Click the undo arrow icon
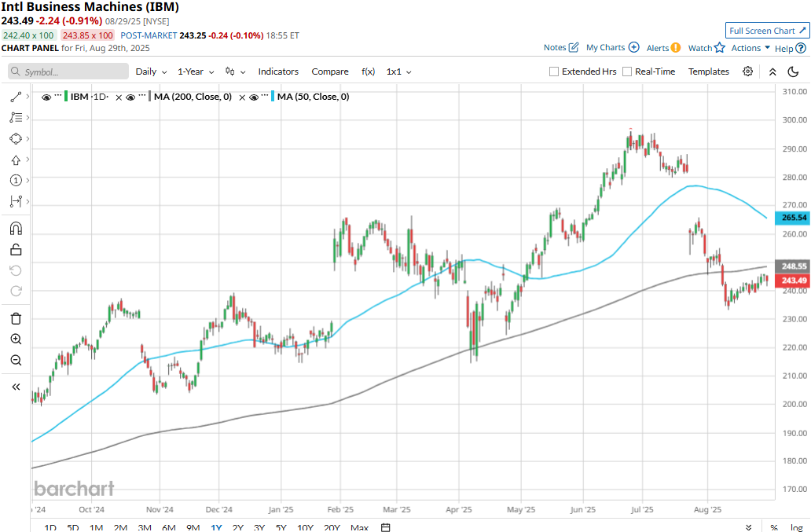Image resolution: width=811 pixels, height=532 pixels. point(16,270)
